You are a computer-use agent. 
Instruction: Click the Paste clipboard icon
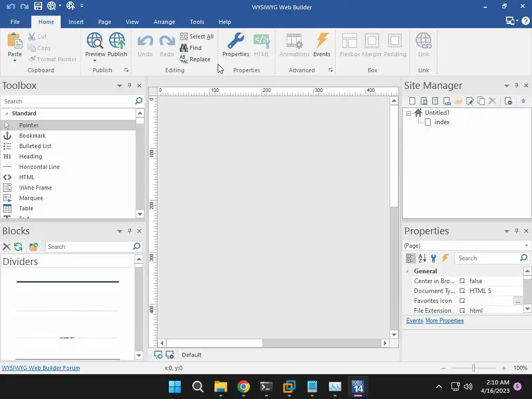tap(15, 41)
